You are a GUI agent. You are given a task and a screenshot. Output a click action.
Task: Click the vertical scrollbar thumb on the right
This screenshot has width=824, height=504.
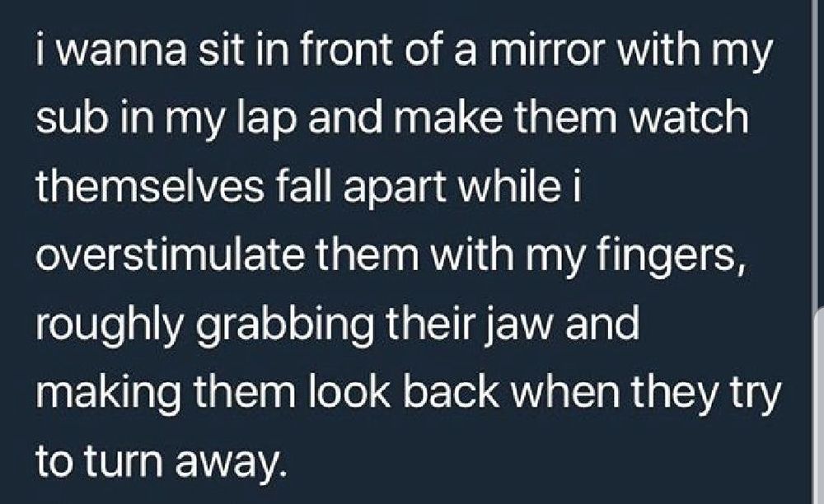pos(819,406)
